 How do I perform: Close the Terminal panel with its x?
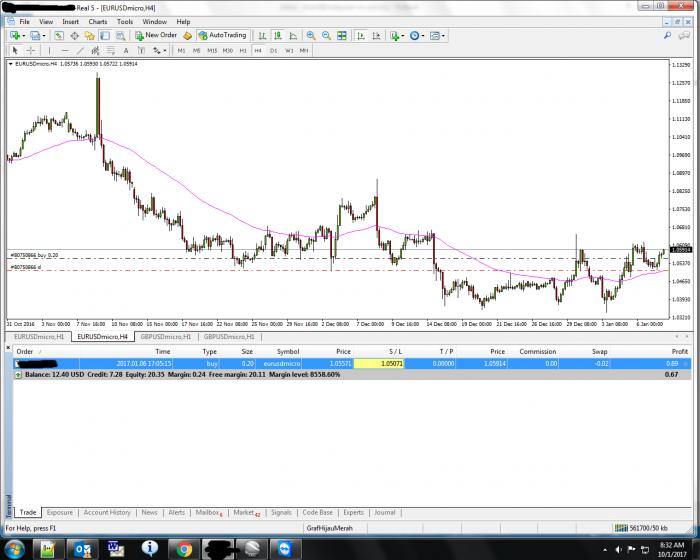8,347
